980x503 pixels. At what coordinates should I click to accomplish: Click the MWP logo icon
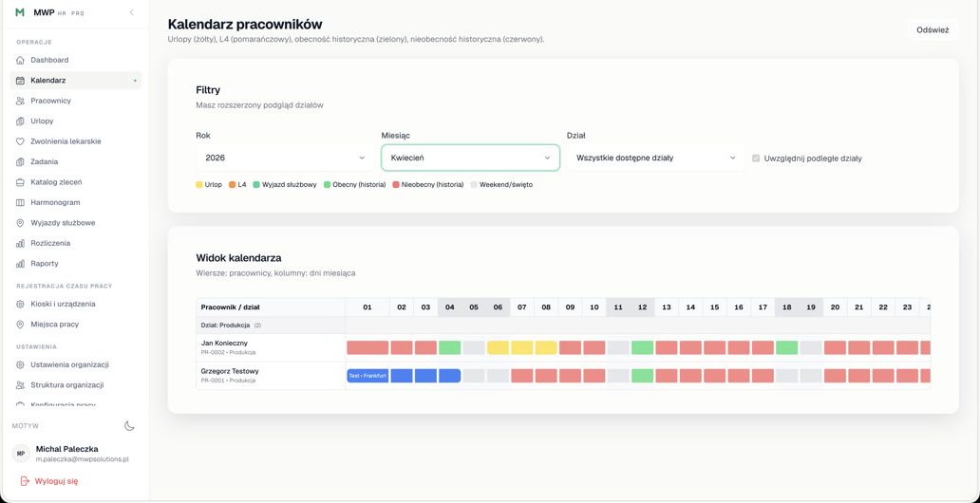coord(20,12)
